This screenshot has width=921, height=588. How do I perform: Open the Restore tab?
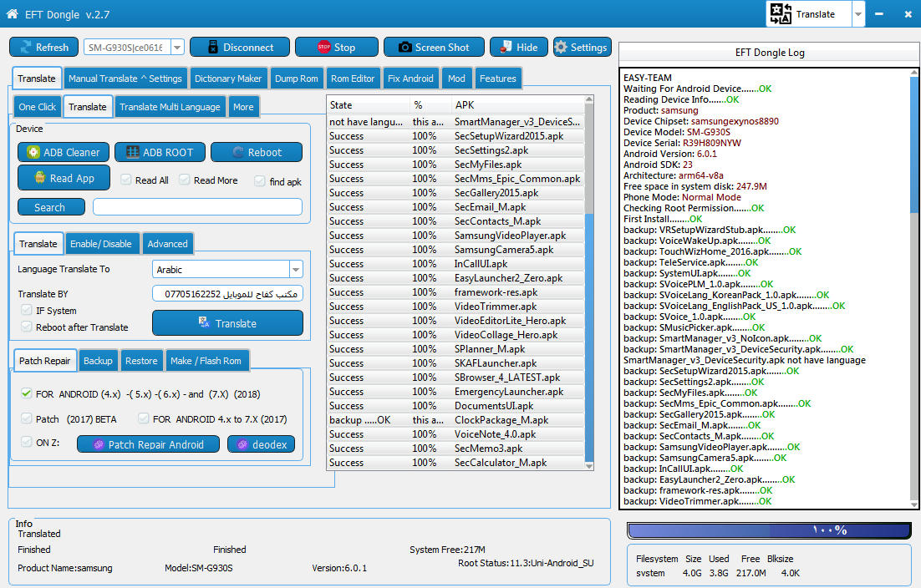point(141,360)
